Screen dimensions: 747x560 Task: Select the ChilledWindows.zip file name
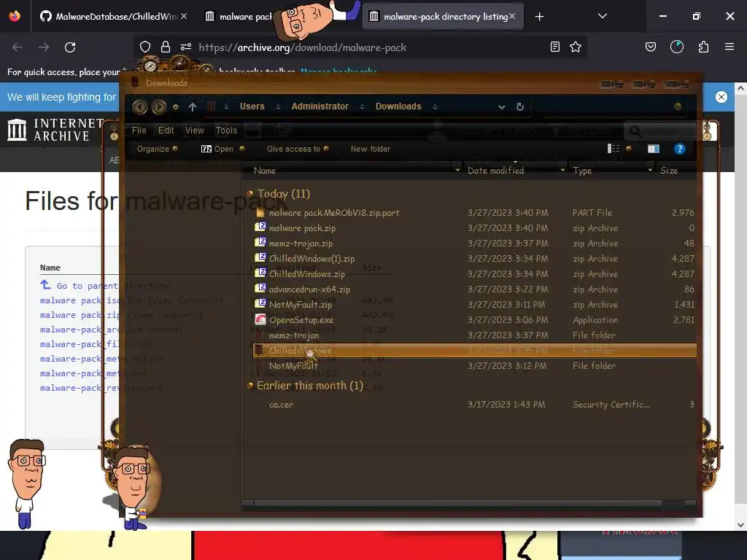point(307,274)
